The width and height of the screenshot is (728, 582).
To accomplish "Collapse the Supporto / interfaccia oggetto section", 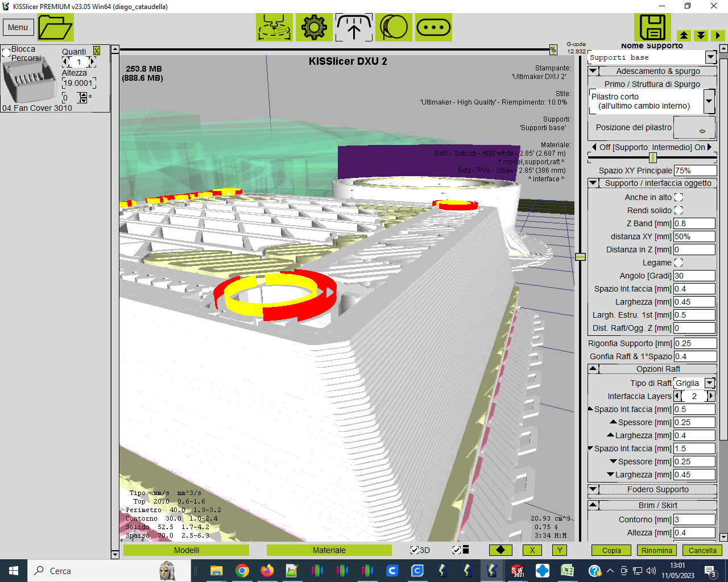I will (x=593, y=183).
